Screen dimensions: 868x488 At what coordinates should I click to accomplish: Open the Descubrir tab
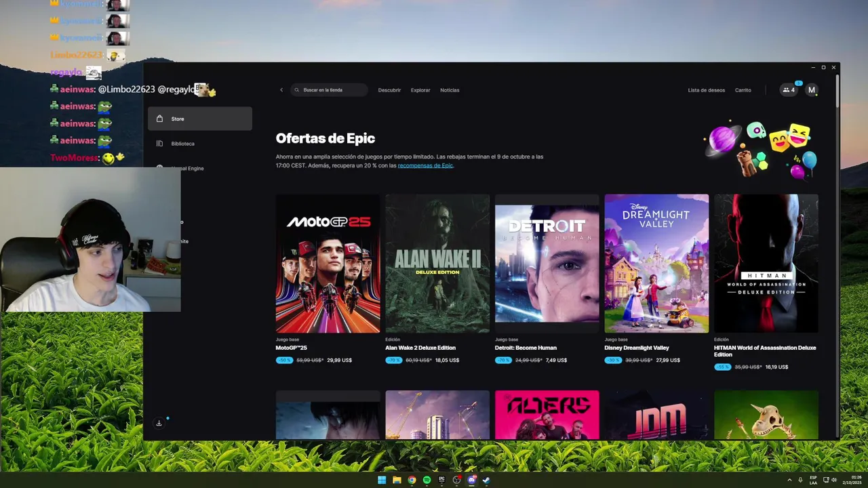click(389, 90)
